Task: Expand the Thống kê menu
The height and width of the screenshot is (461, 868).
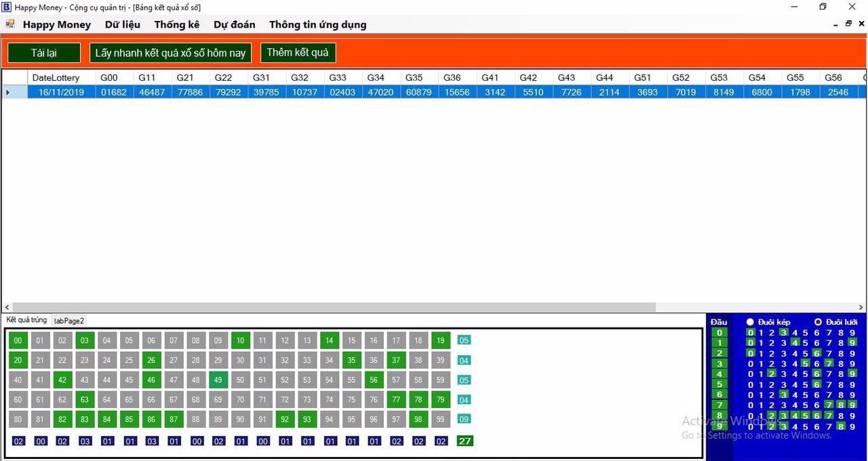Action: pyautogui.click(x=176, y=24)
